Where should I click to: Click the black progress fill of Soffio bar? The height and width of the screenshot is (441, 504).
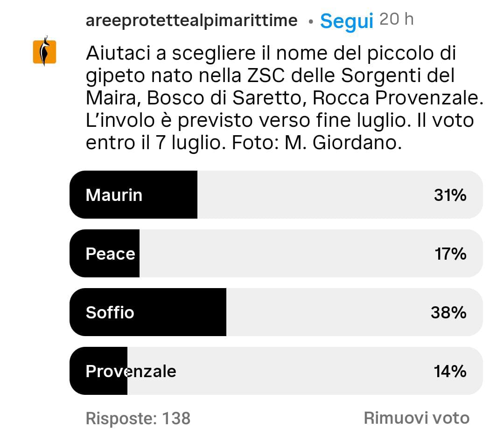pos(187,312)
